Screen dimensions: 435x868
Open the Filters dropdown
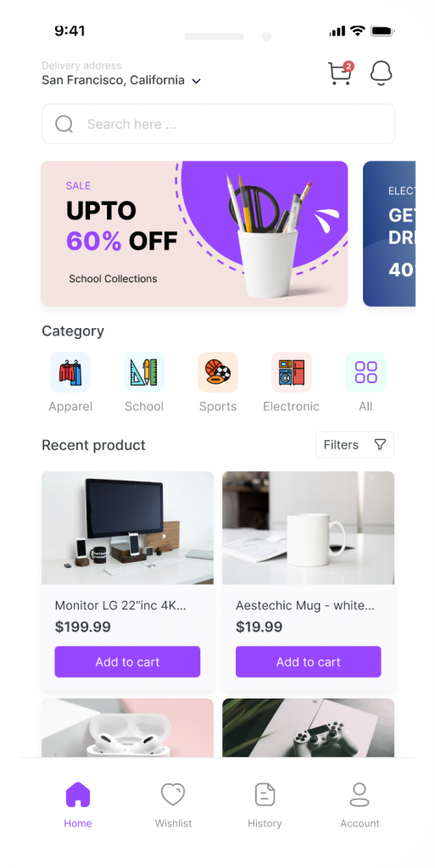[x=354, y=444]
